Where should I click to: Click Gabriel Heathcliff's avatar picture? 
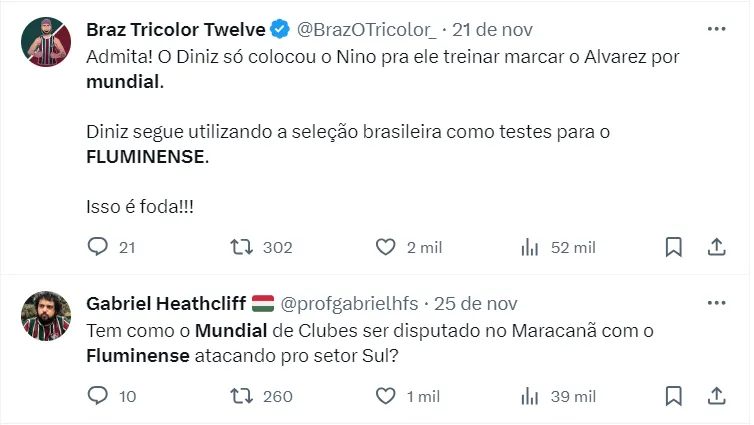coord(44,316)
